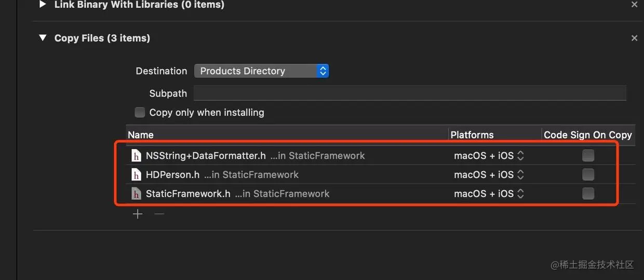Enable Copy only when installing
Image resolution: width=644 pixels, height=280 pixels.
click(x=140, y=112)
